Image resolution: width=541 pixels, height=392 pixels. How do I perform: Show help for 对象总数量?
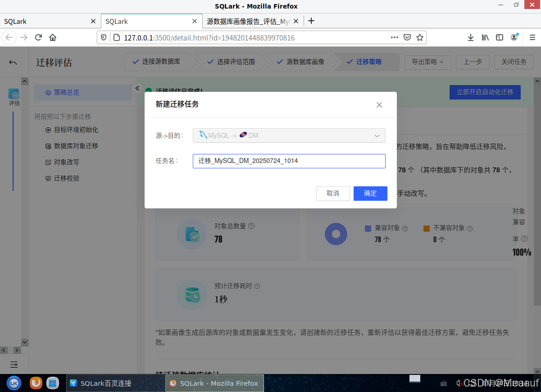point(251,226)
